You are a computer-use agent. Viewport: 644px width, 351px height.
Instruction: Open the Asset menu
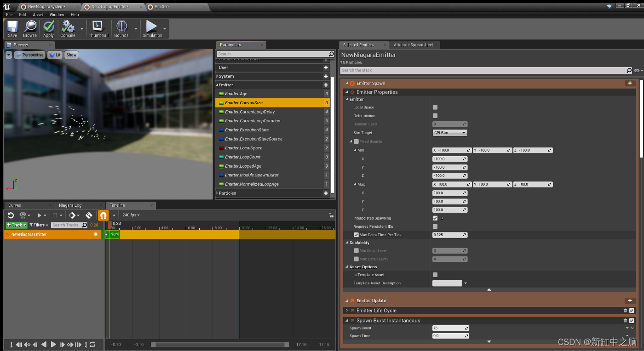38,15
